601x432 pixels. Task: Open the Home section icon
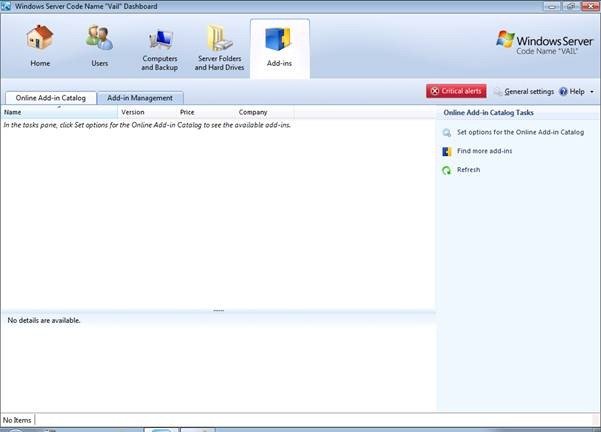pyautogui.click(x=40, y=37)
